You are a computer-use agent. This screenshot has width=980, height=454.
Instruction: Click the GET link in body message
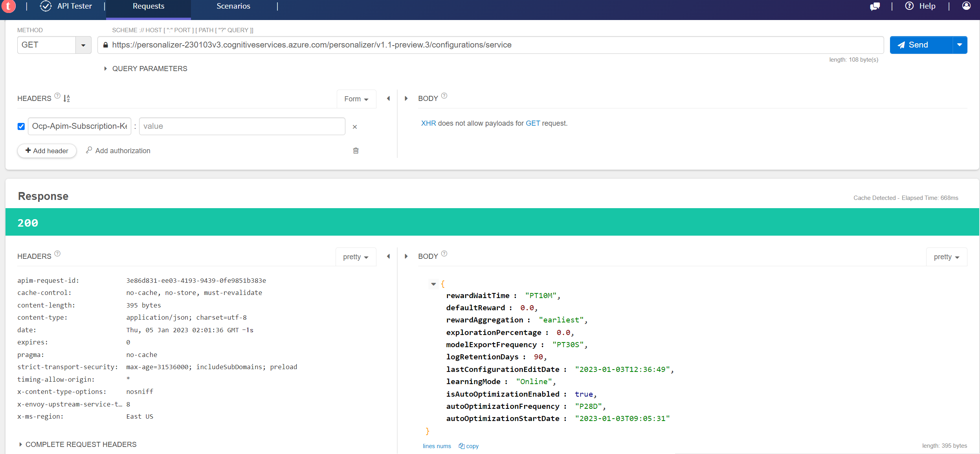pyautogui.click(x=533, y=123)
